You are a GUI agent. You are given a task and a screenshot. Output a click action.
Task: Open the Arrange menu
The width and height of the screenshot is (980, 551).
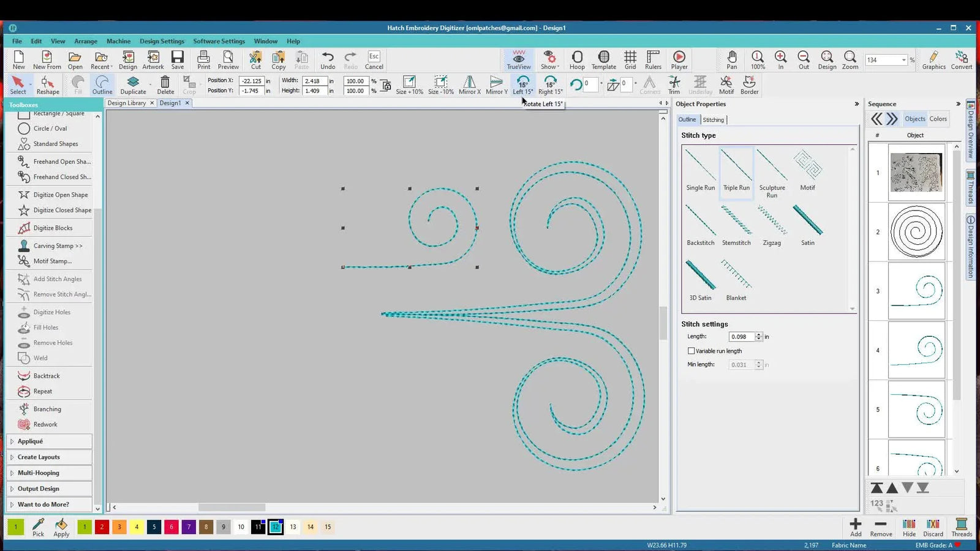pos(86,41)
